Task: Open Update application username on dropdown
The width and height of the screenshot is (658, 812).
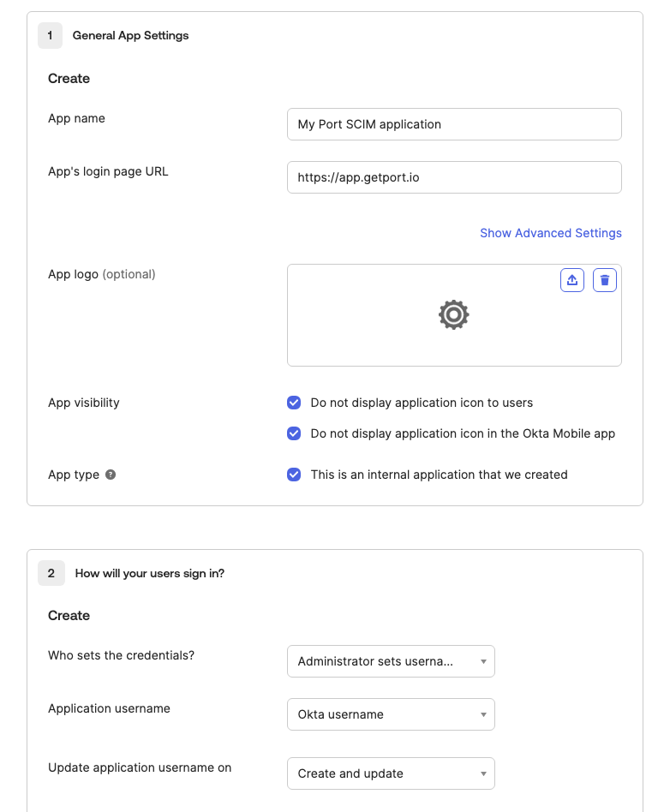Action: pyautogui.click(x=392, y=773)
